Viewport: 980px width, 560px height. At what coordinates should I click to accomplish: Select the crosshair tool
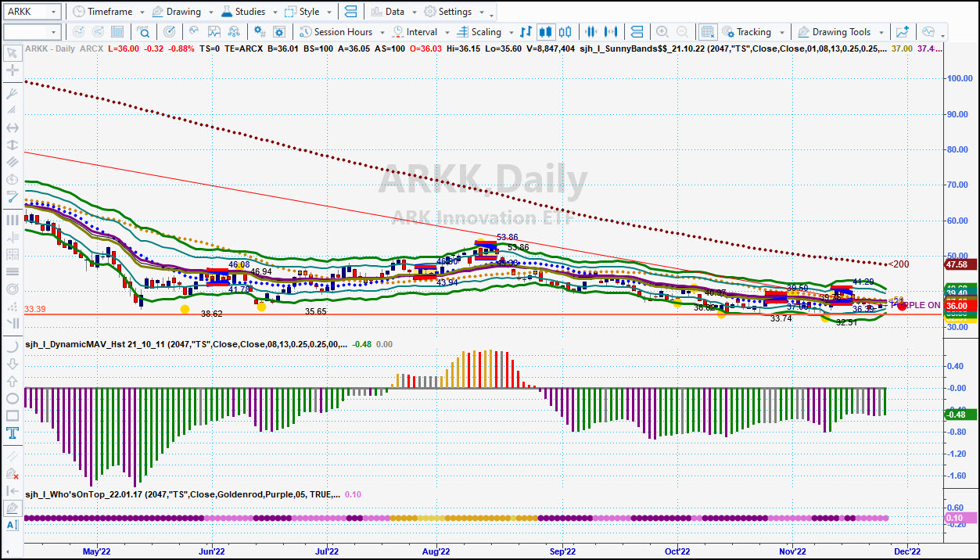(x=13, y=70)
